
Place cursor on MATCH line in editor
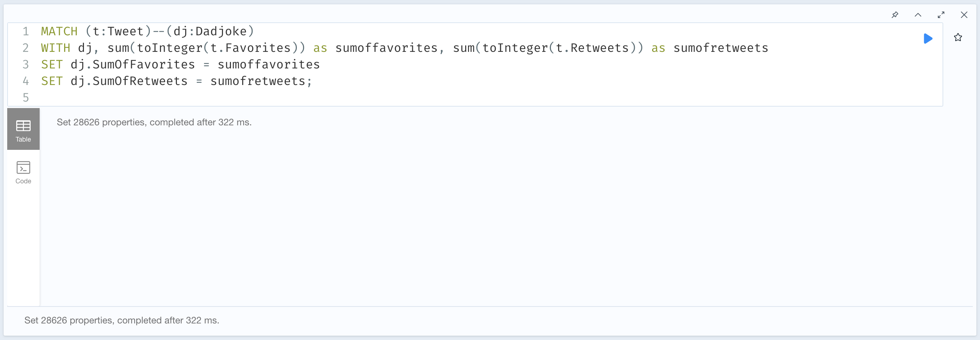[x=148, y=31]
